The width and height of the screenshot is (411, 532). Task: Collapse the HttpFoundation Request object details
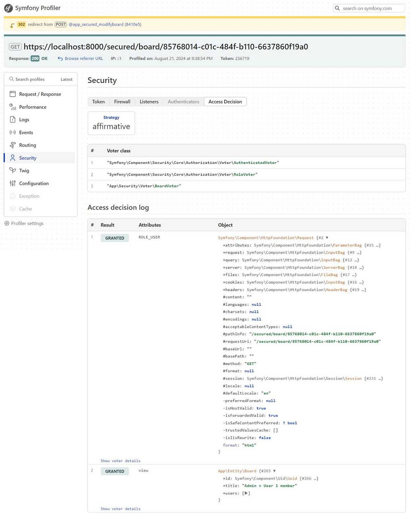coord(327,237)
